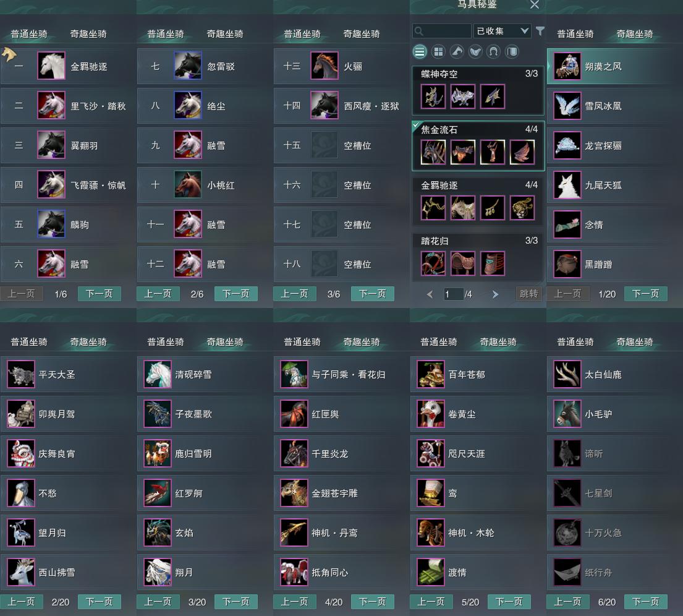Open the 已收集 collection dropdown
Screen dimensions: 683x616
coord(502,31)
